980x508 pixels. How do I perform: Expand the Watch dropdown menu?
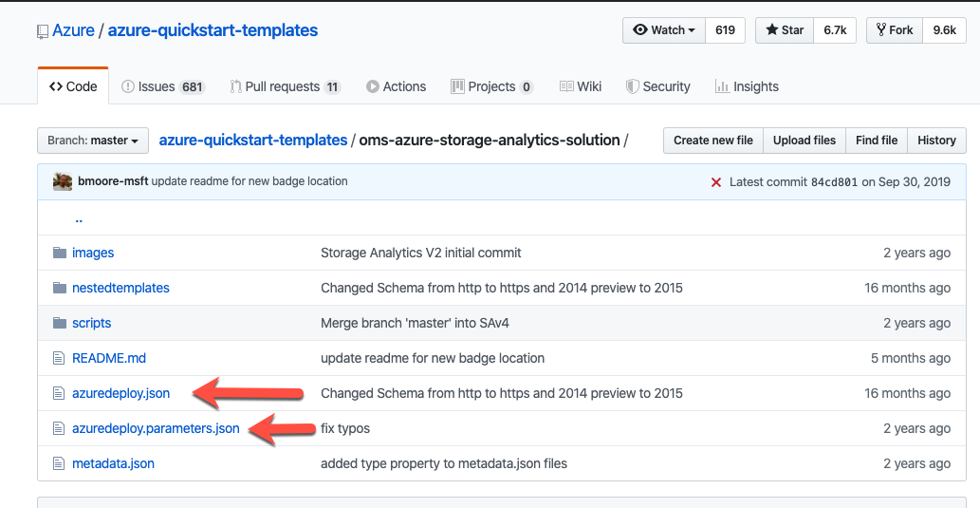(663, 30)
